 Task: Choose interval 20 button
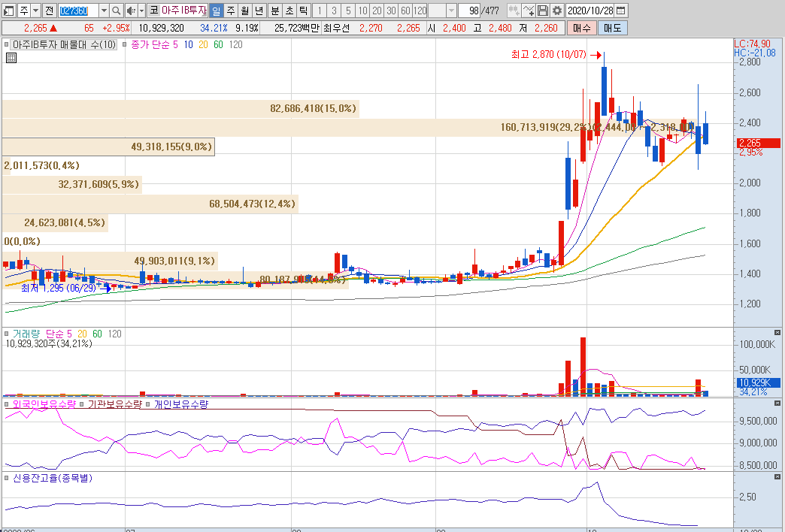coord(377,11)
